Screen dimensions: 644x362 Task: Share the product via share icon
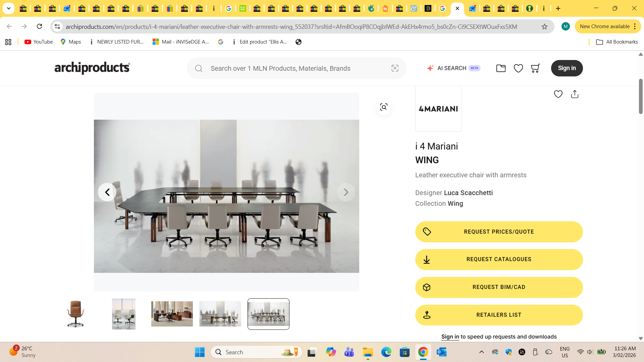[575, 94]
